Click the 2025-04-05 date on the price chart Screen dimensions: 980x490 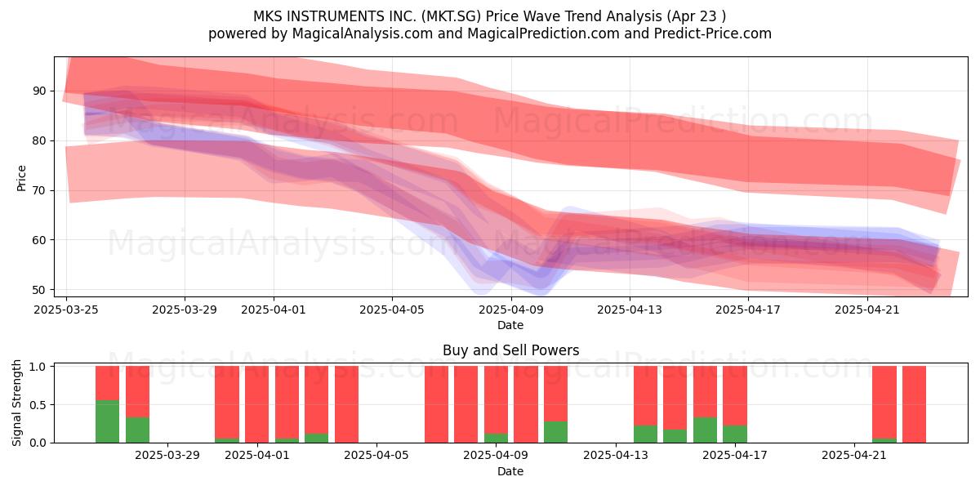pos(392,310)
